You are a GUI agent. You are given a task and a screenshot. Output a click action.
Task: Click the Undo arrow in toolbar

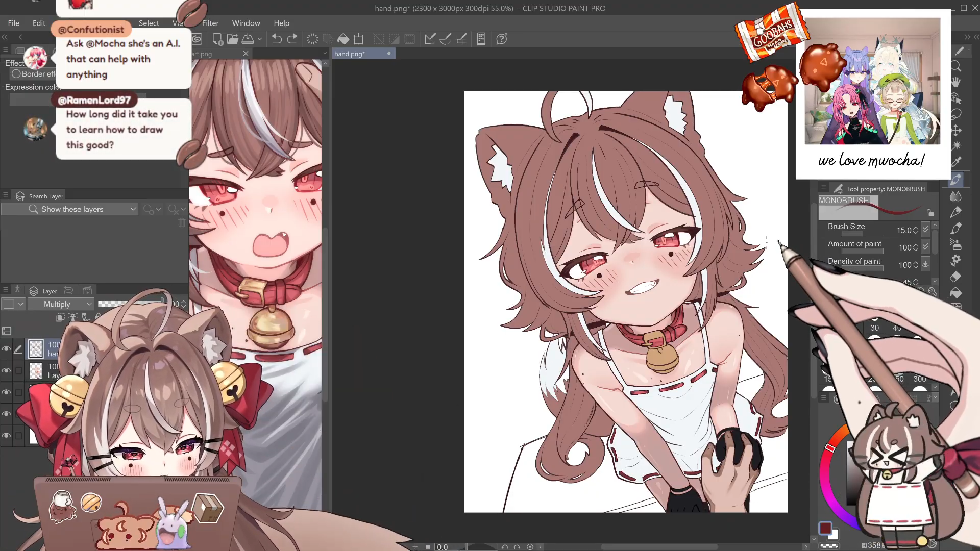(x=276, y=39)
